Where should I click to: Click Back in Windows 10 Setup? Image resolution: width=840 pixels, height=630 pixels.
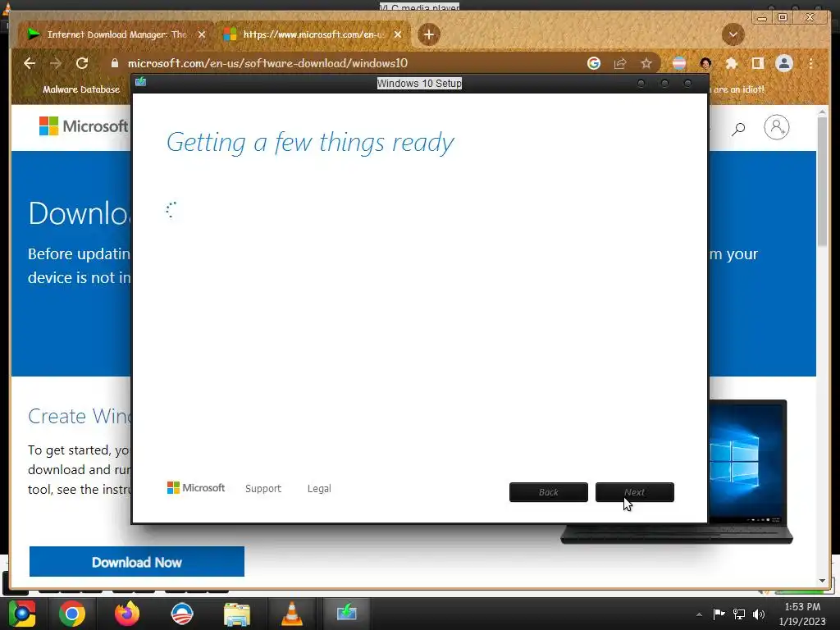[549, 492]
